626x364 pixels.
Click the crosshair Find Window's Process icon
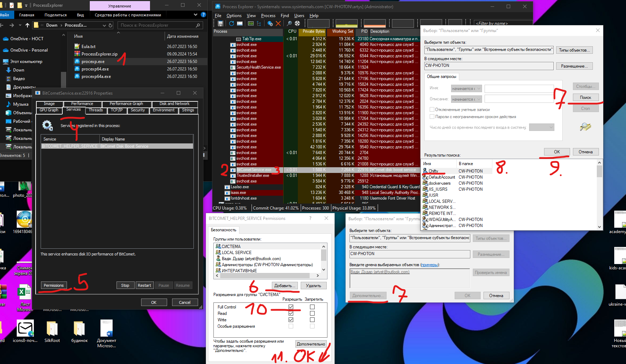[x=297, y=23]
